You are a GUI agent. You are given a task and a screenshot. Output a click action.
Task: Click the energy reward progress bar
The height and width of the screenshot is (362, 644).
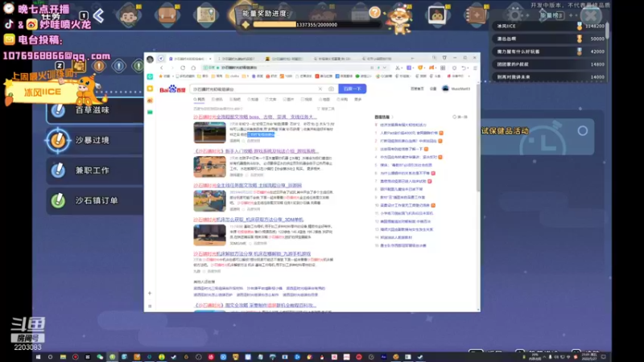coord(316,25)
